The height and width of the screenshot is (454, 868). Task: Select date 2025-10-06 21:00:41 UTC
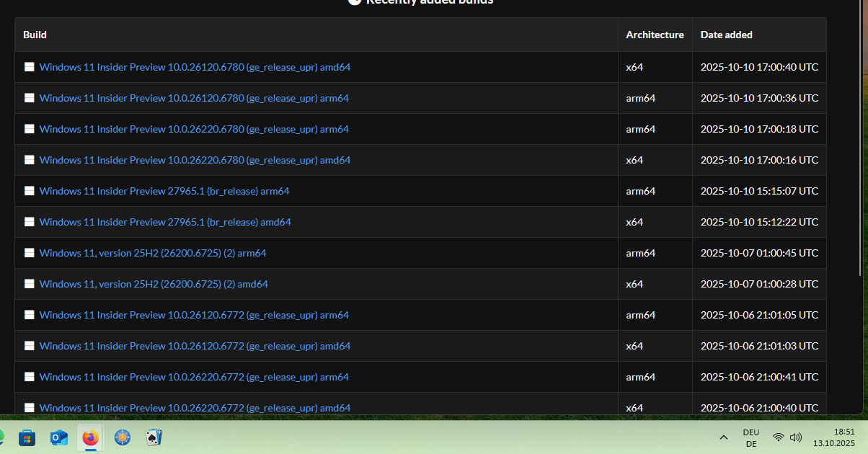759,377
